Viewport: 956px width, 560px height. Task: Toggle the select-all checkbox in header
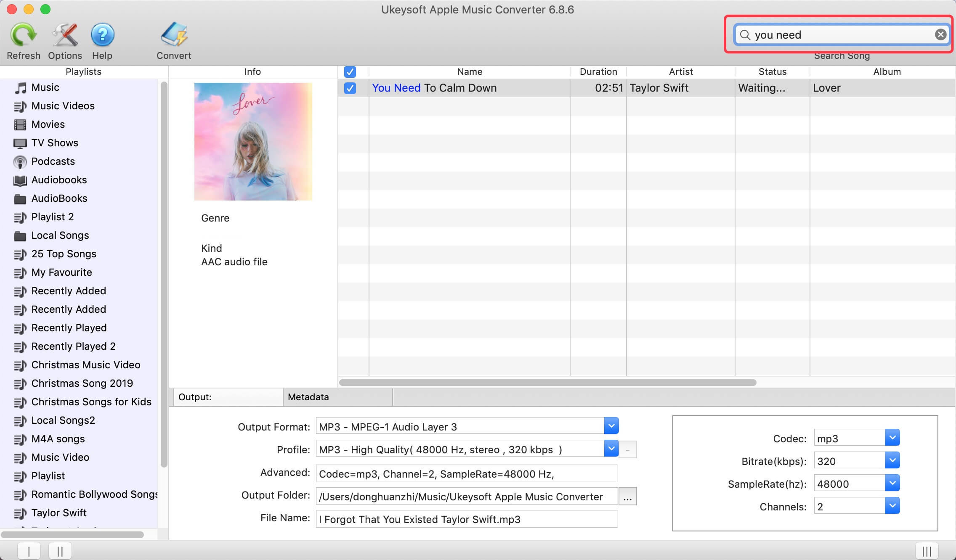pos(350,72)
